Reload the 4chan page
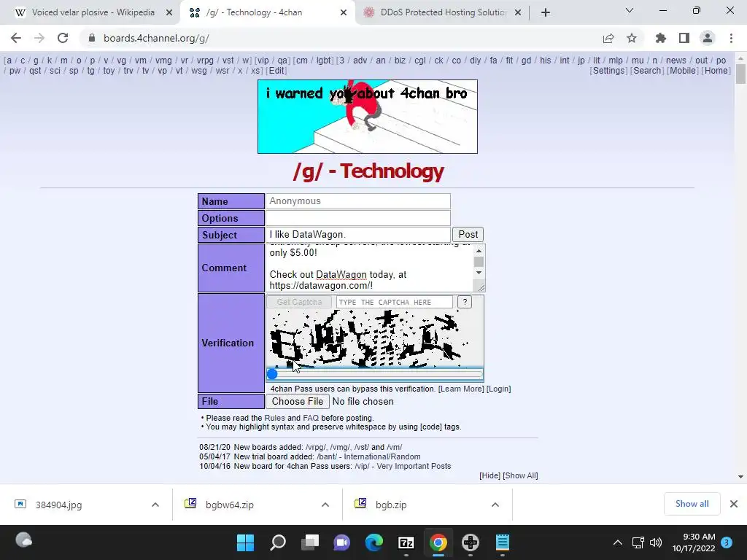Screen dimensions: 747x560 click(x=63, y=38)
